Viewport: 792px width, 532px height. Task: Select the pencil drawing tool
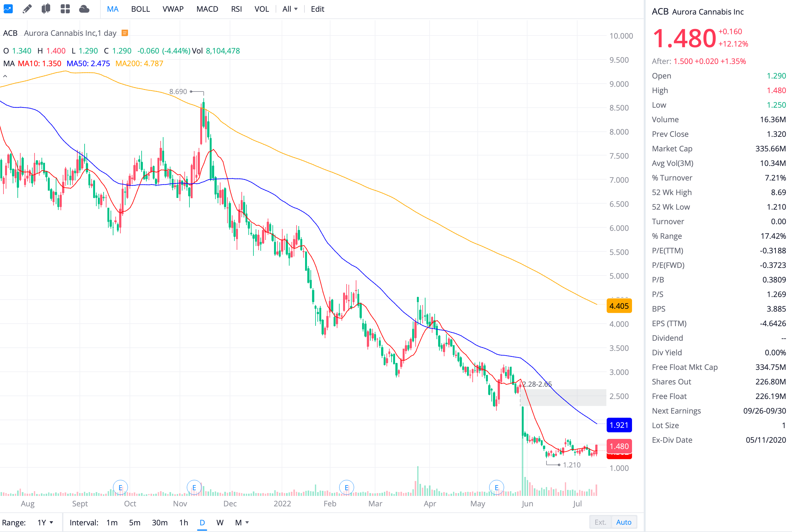[x=27, y=9]
